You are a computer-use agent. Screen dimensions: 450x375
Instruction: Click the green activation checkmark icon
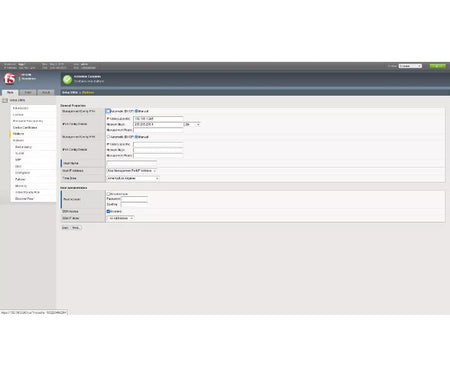pyautogui.click(x=67, y=79)
